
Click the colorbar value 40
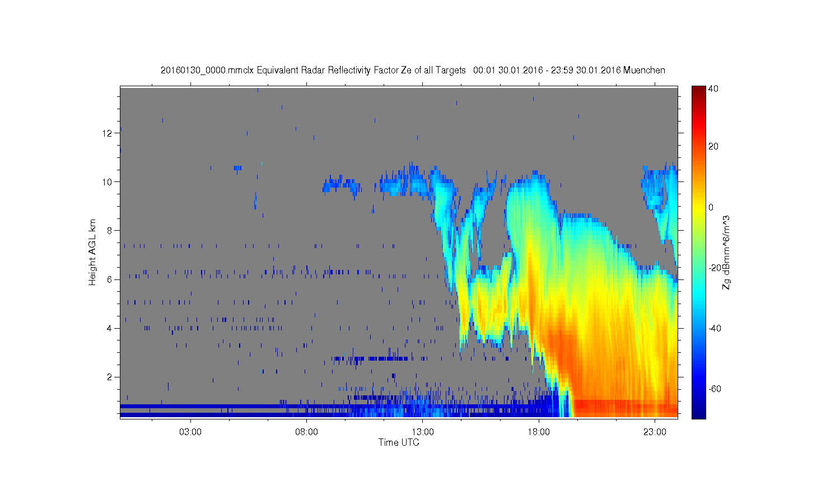[713, 88]
